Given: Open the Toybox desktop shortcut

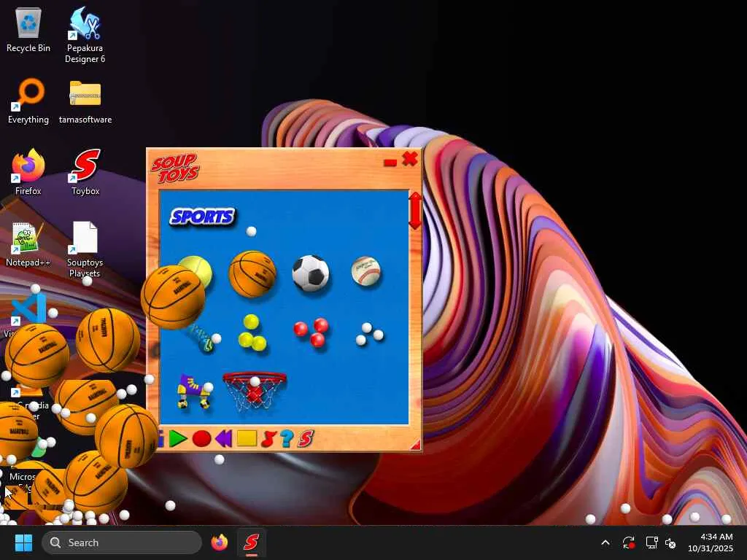Looking at the screenshot, I should 85,172.
